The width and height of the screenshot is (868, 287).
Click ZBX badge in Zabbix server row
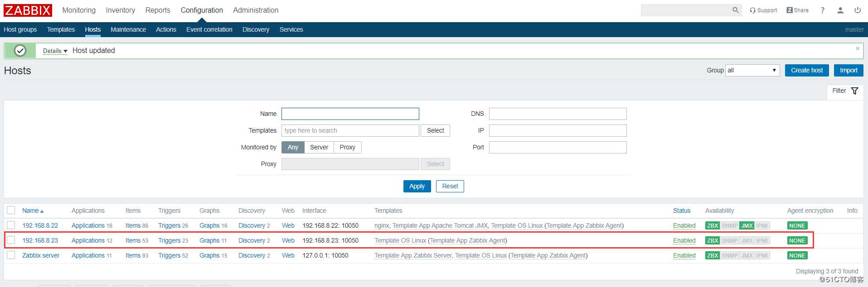(713, 255)
